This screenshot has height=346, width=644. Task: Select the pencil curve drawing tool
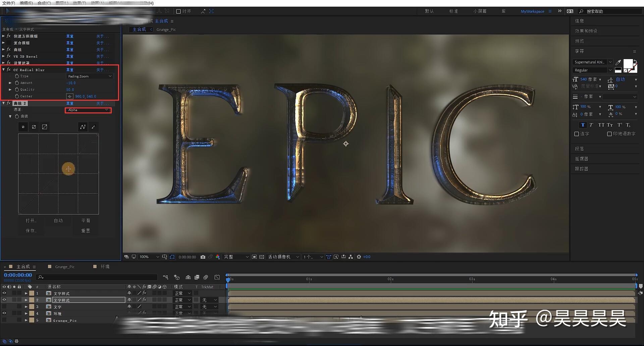94,127
